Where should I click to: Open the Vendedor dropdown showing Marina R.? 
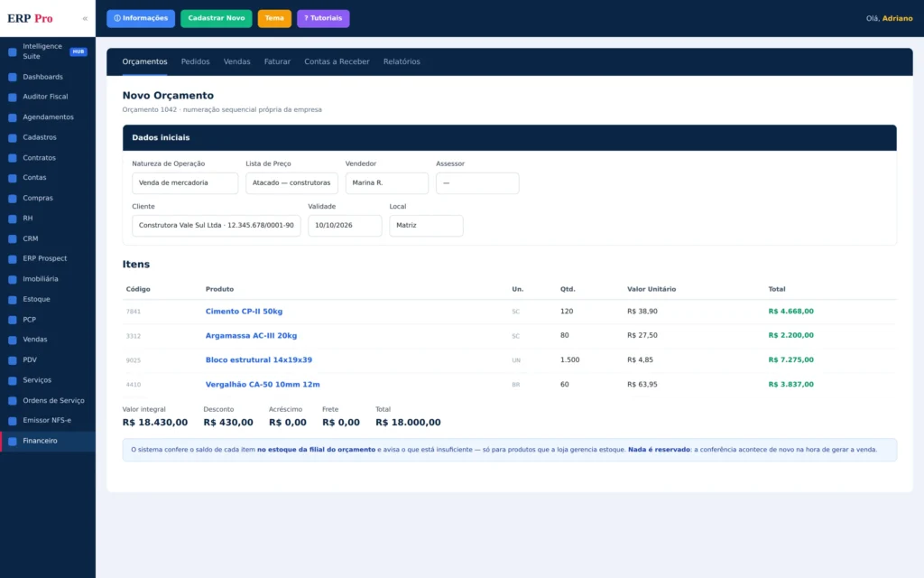386,182
